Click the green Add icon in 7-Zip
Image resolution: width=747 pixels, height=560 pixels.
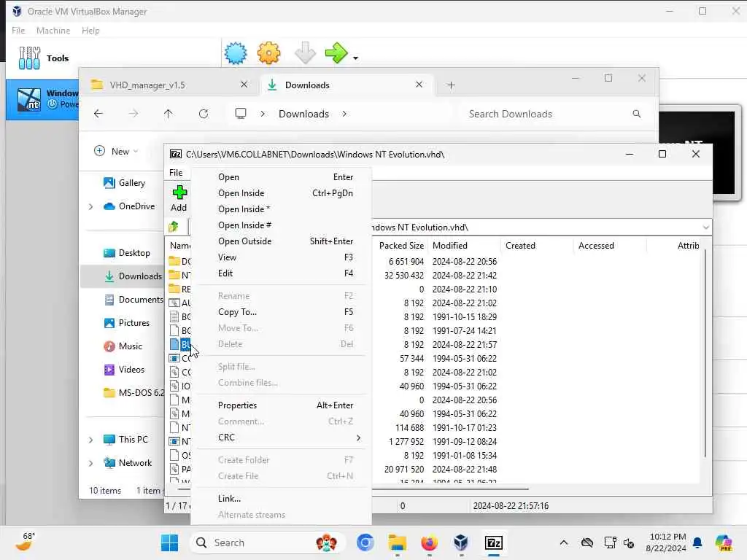pyautogui.click(x=179, y=192)
